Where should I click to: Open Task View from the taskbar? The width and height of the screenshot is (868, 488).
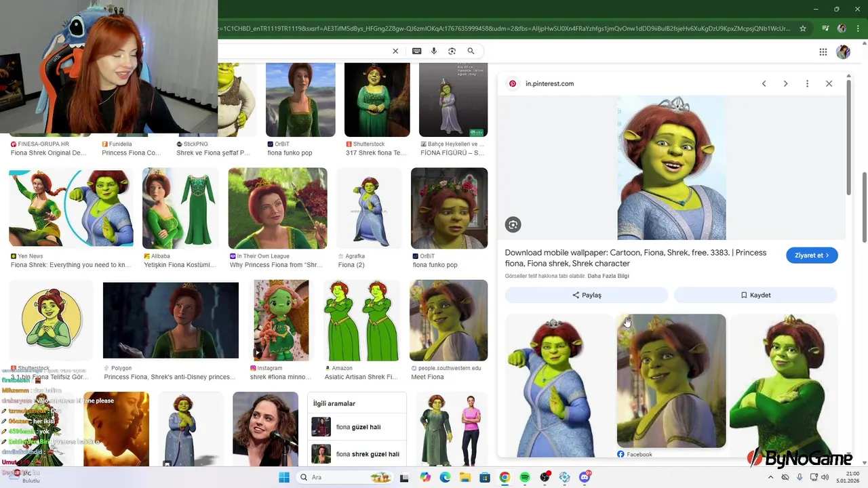(x=404, y=477)
